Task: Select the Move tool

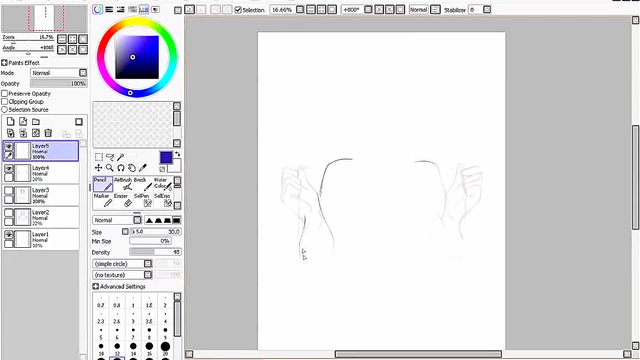Action: pos(98,168)
